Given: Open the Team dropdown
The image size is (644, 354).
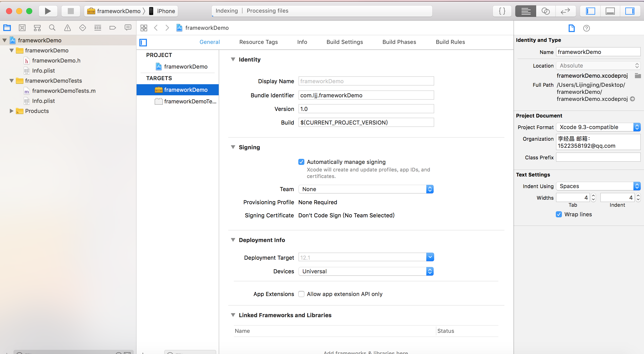Looking at the screenshot, I should click(x=366, y=189).
